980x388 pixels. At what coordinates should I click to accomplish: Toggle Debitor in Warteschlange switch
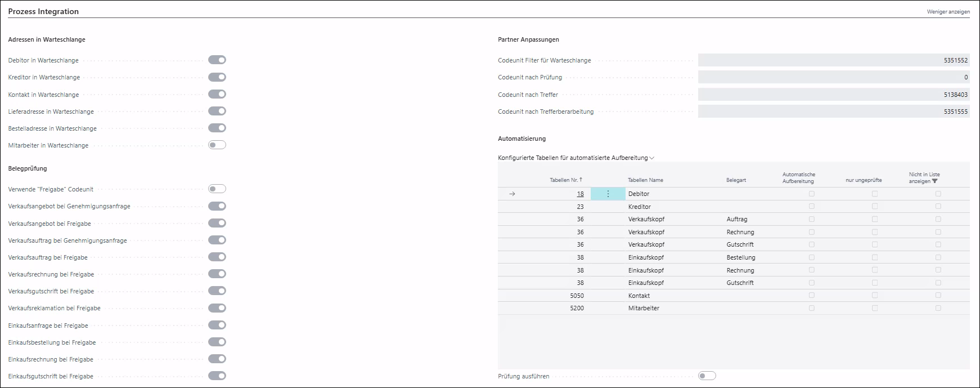click(217, 60)
